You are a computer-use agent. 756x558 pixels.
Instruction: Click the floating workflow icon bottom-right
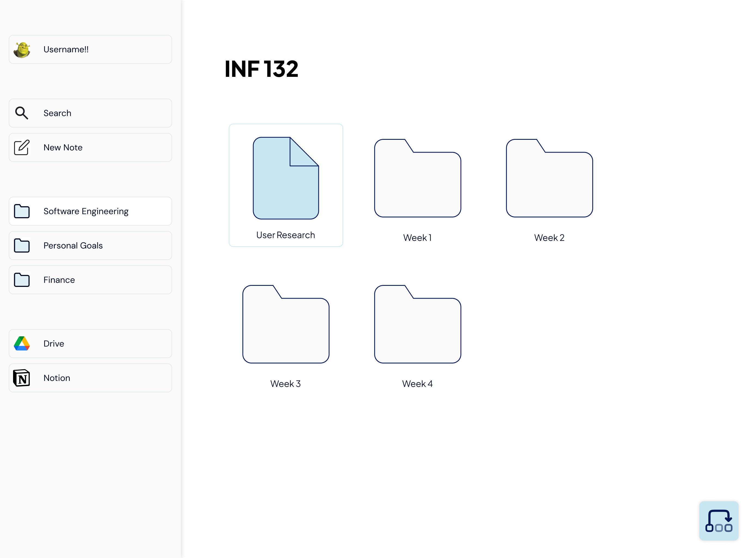[x=720, y=521]
